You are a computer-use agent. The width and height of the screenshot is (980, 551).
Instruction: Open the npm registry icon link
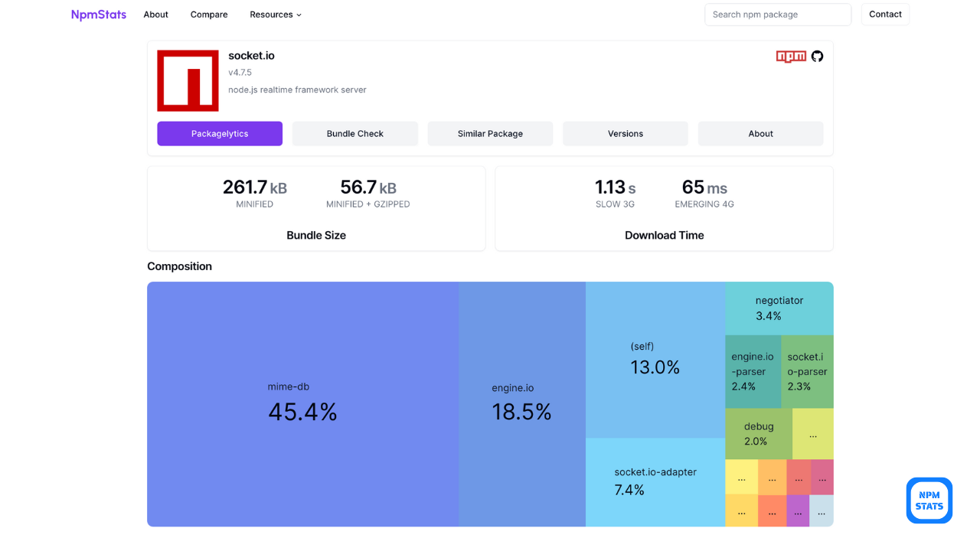coord(791,57)
